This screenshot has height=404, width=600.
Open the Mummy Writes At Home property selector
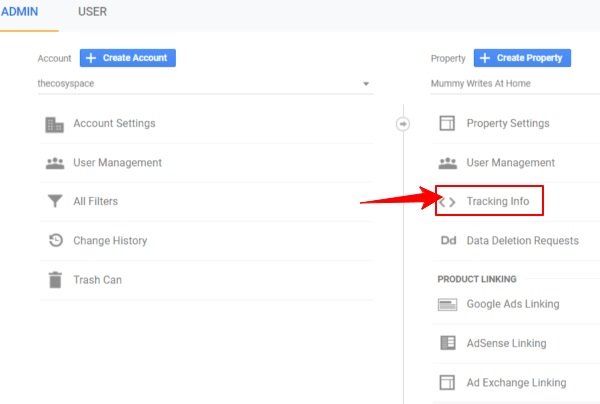510,84
